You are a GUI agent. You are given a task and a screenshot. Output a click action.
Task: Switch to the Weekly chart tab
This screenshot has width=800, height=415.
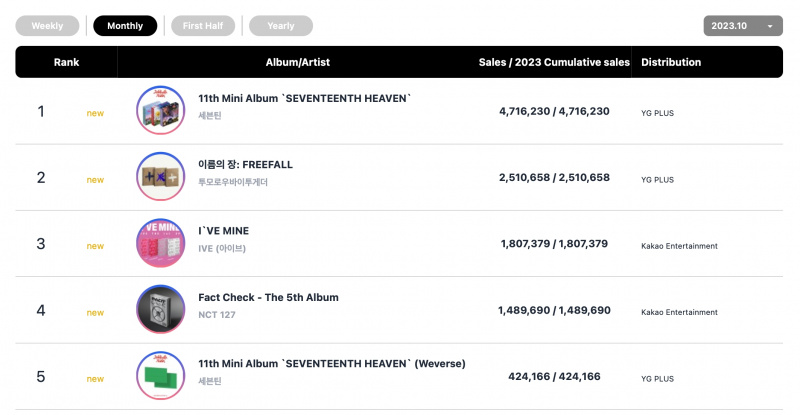tap(47, 26)
